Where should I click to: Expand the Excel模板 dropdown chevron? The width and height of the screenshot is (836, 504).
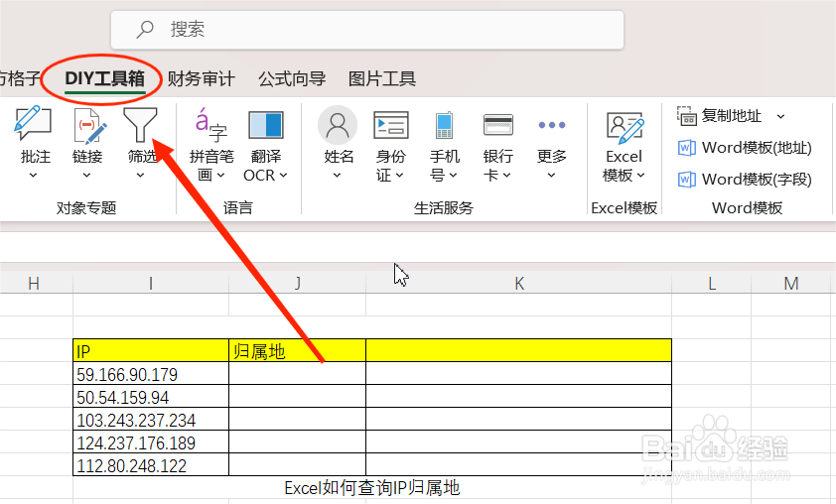point(640,176)
